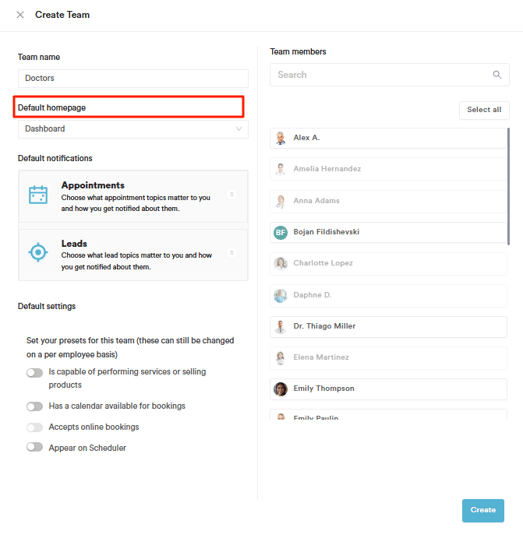Select team member Amelia Hernandez

[x=388, y=169]
